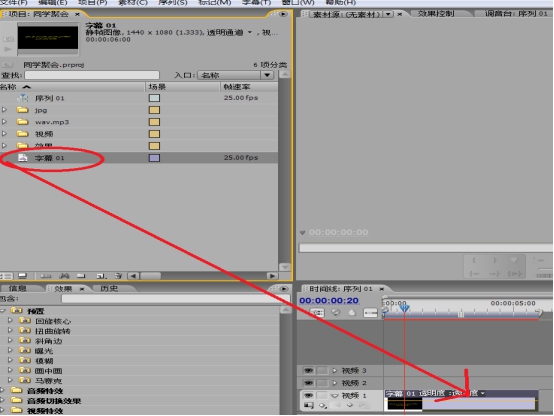The width and height of the screenshot is (554, 416).
Task: Go up one folder level in project
Action: 7,65
